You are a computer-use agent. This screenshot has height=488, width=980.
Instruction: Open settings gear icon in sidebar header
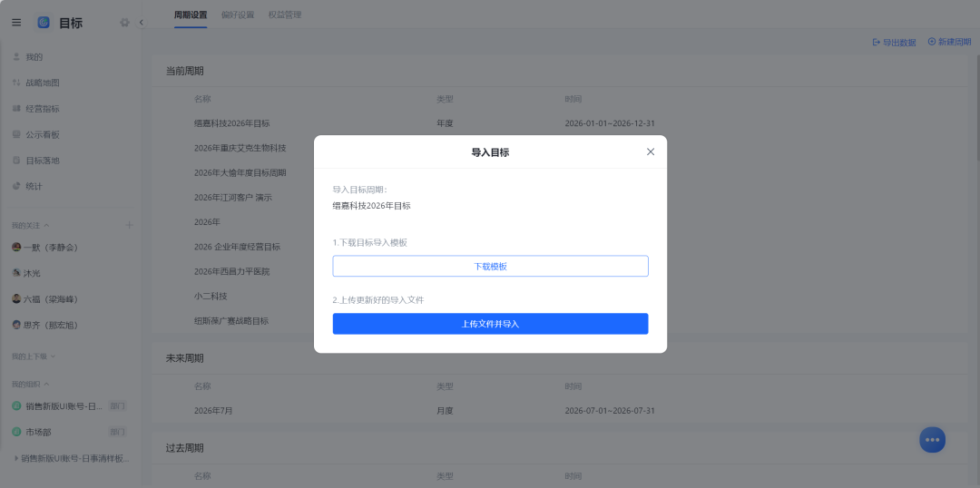[124, 23]
